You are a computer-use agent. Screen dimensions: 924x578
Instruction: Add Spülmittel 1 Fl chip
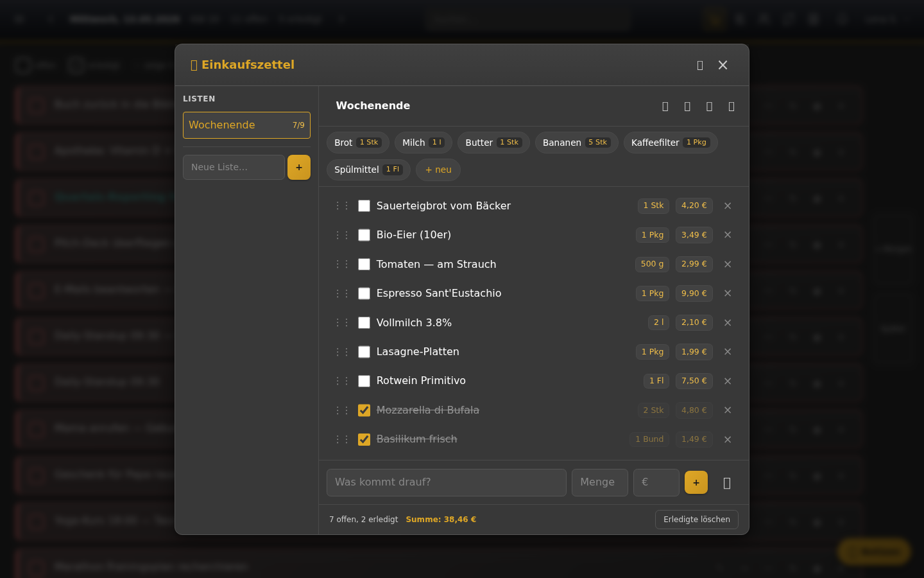click(x=368, y=170)
